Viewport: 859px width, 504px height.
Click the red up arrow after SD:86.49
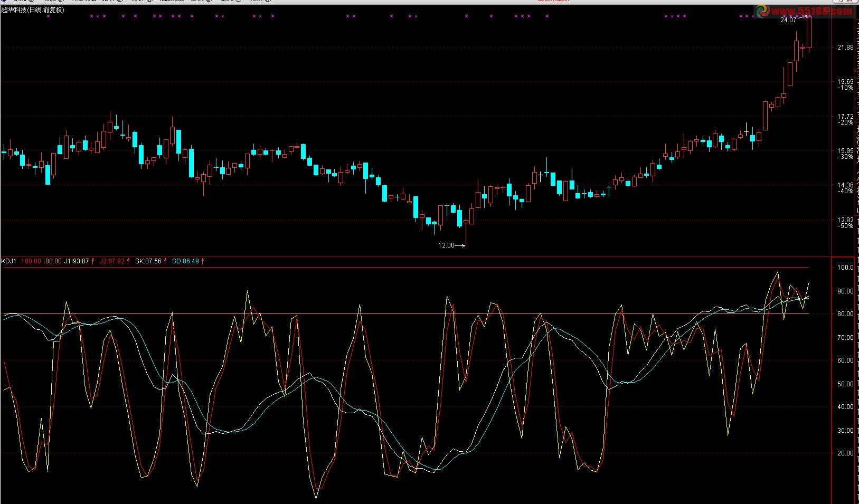pyautogui.click(x=203, y=261)
